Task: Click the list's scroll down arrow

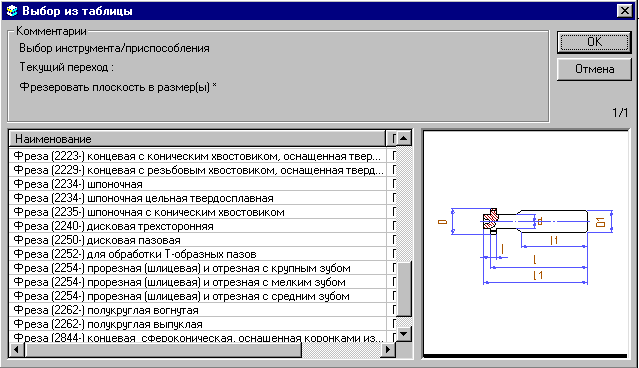Action: click(x=404, y=335)
